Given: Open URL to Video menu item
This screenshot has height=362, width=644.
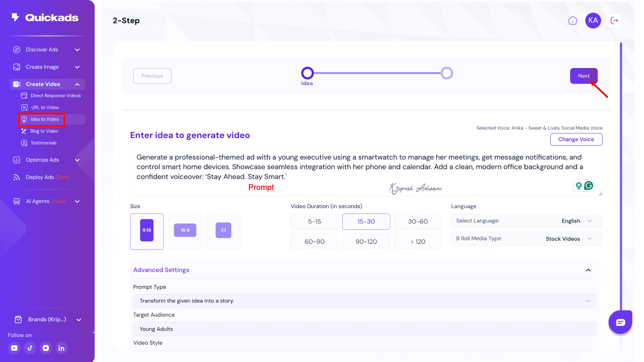Looking at the screenshot, I should [45, 108].
